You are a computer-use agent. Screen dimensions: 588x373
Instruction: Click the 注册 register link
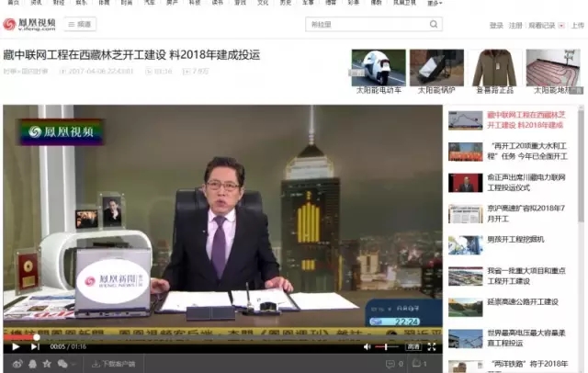coord(515,26)
